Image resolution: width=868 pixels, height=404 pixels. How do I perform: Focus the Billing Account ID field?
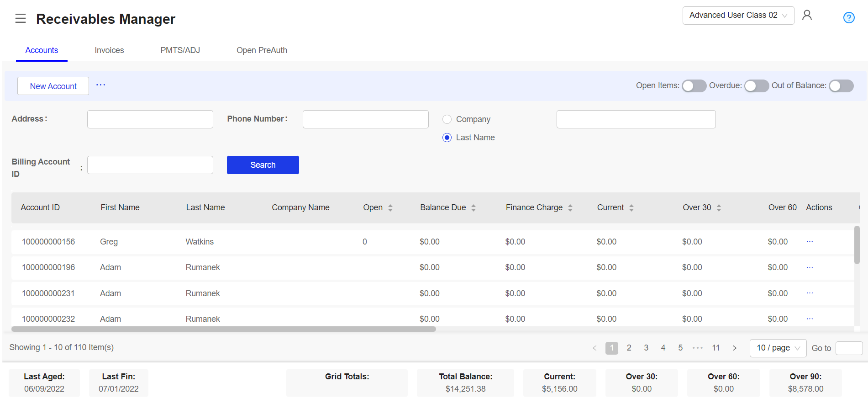pos(150,165)
